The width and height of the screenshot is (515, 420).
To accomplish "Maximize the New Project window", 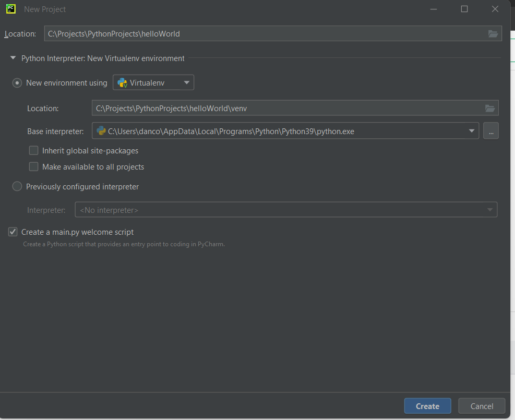I will point(464,9).
